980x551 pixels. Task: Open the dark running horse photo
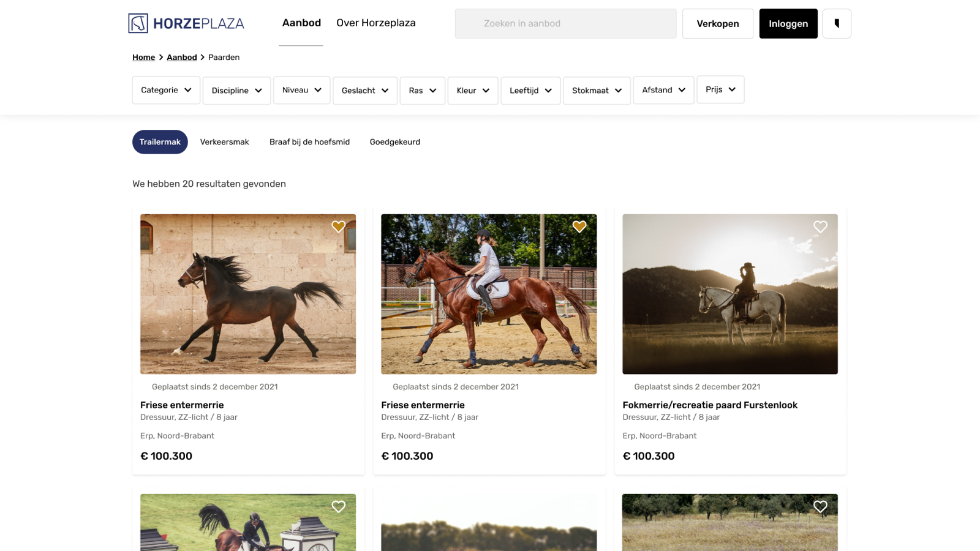[x=248, y=294]
